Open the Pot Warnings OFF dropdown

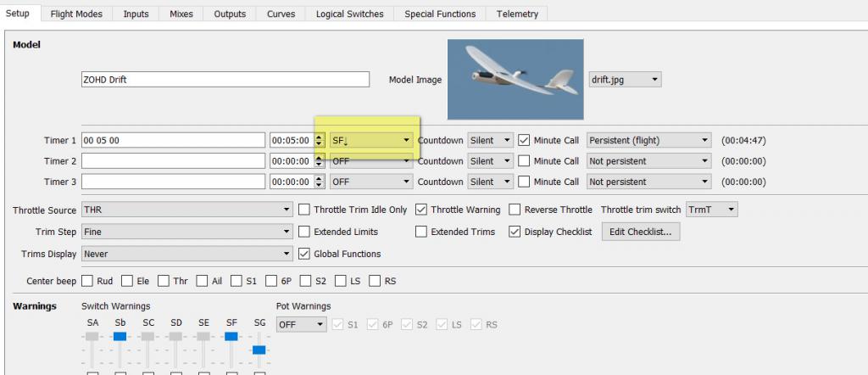[301, 325]
